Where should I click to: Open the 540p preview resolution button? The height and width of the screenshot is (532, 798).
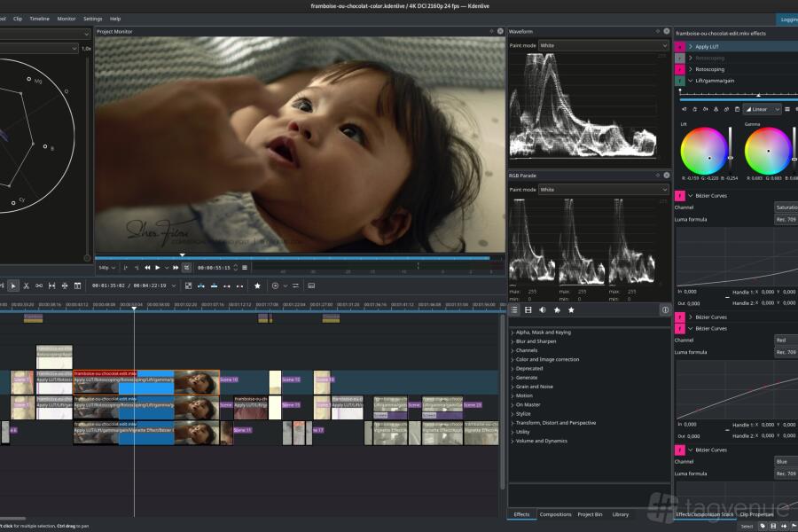(x=106, y=267)
